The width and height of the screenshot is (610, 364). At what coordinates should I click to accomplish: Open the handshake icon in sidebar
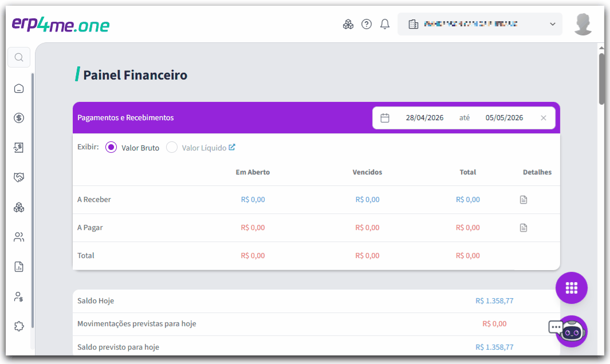pos(19,177)
